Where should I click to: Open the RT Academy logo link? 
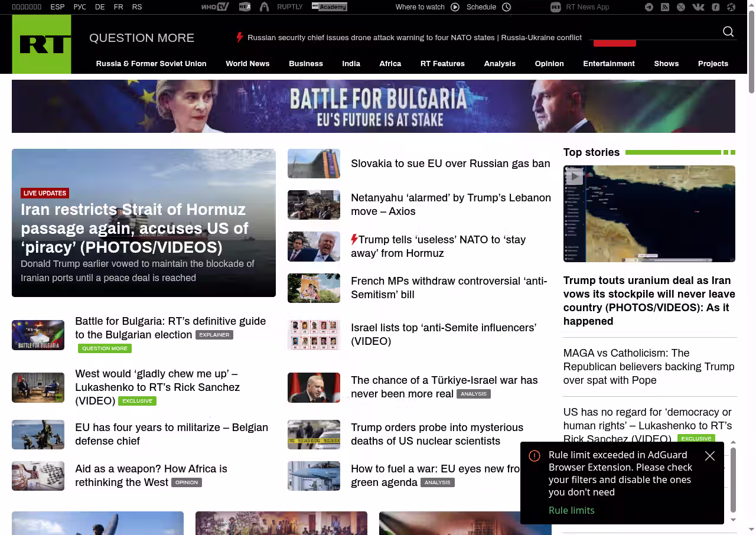click(330, 7)
